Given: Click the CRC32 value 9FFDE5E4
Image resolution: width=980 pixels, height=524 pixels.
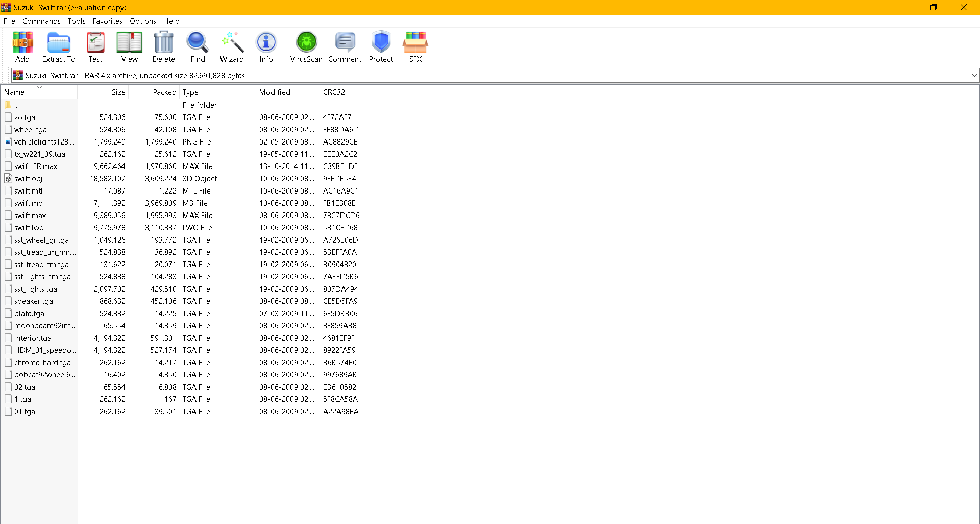Looking at the screenshot, I should click(x=339, y=179).
